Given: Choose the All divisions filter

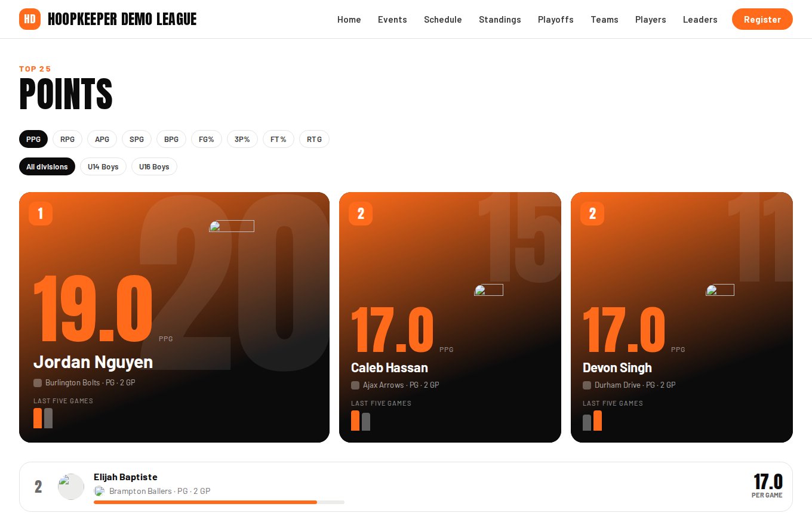Looking at the screenshot, I should 47,166.
